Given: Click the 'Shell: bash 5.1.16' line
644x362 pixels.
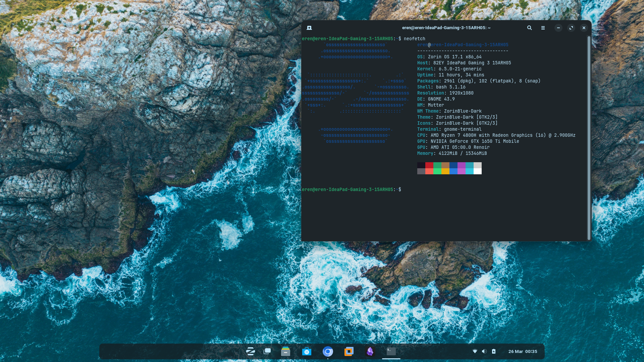Looking at the screenshot, I should pos(441,87).
